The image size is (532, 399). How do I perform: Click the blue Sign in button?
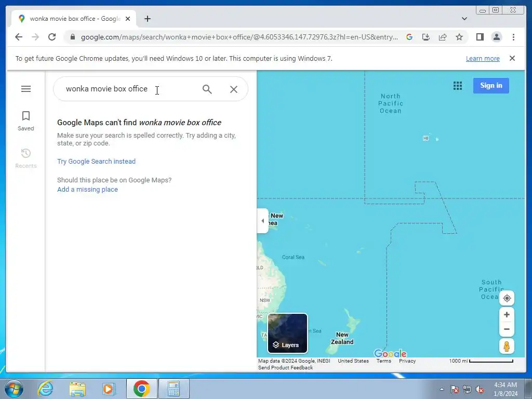[x=491, y=86]
